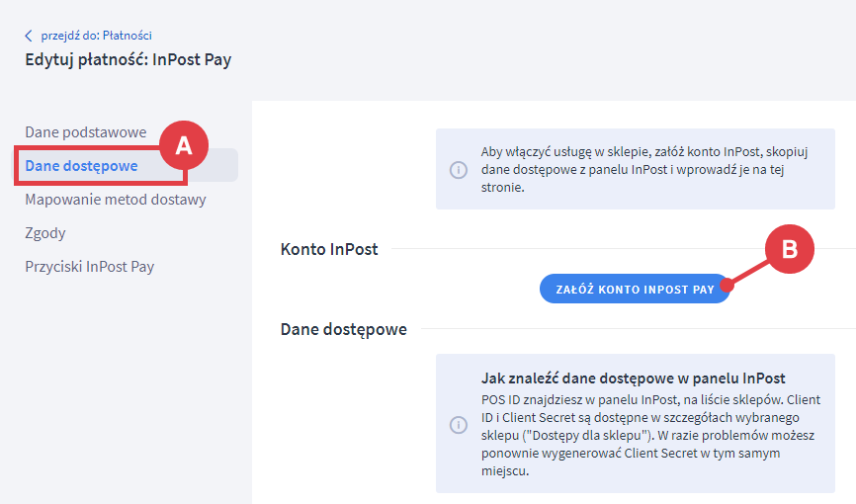Click the Konto InPost section heading

click(x=329, y=249)
